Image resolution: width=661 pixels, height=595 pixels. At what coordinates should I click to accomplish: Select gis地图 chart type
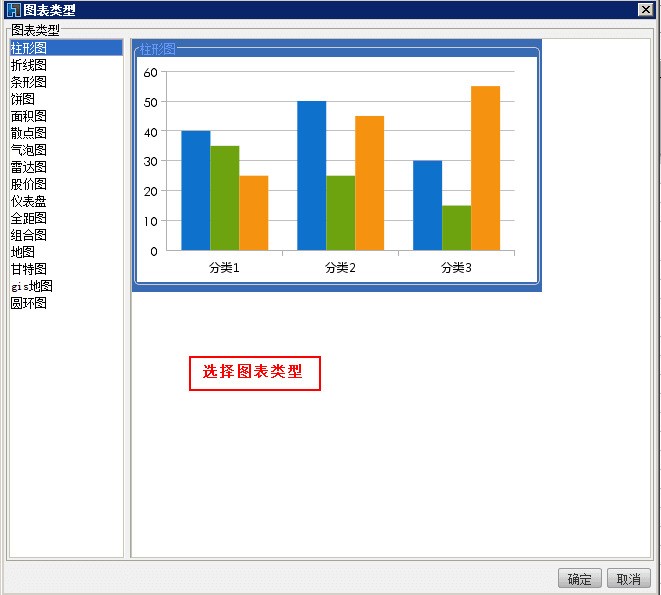coord(32,286)
